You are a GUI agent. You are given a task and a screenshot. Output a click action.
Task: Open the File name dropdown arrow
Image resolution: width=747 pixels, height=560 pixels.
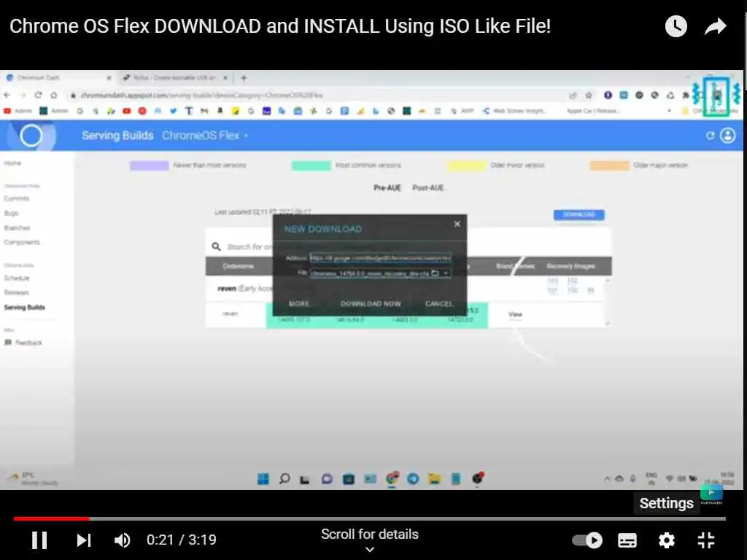(x=446, y=273)
